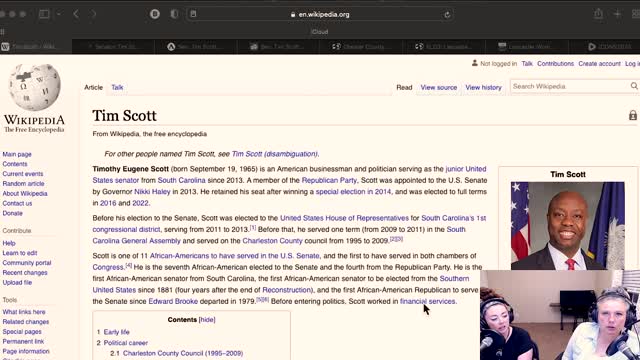
Task: Click Permanent link in Tools
Action: point(23,341)
